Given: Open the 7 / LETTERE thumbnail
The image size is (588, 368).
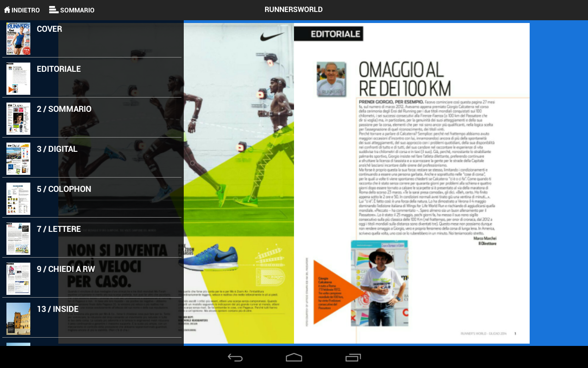Looking at the screenshot, I should [x=18, y=239].
